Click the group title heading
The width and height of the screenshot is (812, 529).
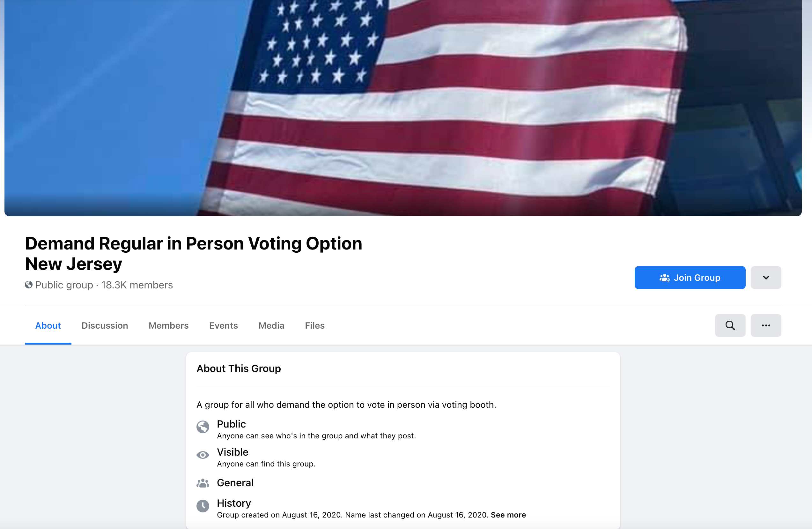[194, 253]
